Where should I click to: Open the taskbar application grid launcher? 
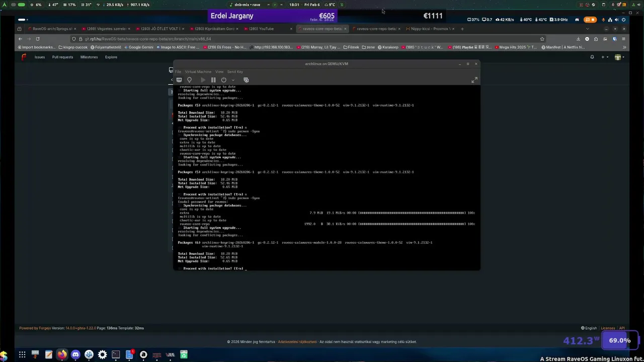click(22, 355)
